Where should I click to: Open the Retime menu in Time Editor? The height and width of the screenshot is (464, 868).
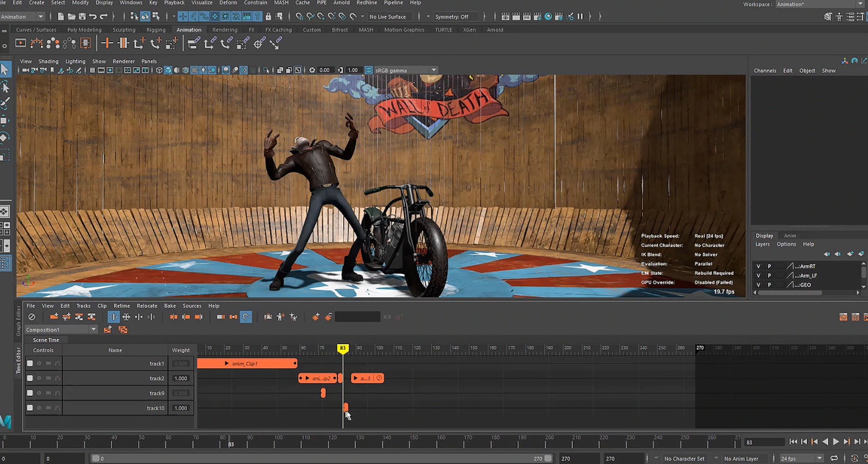(121, 306)
